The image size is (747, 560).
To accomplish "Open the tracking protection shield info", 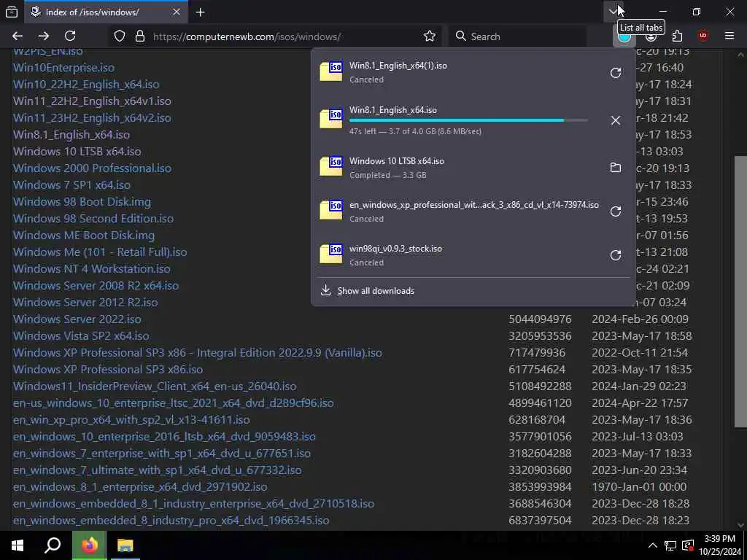I will (120, 36).
